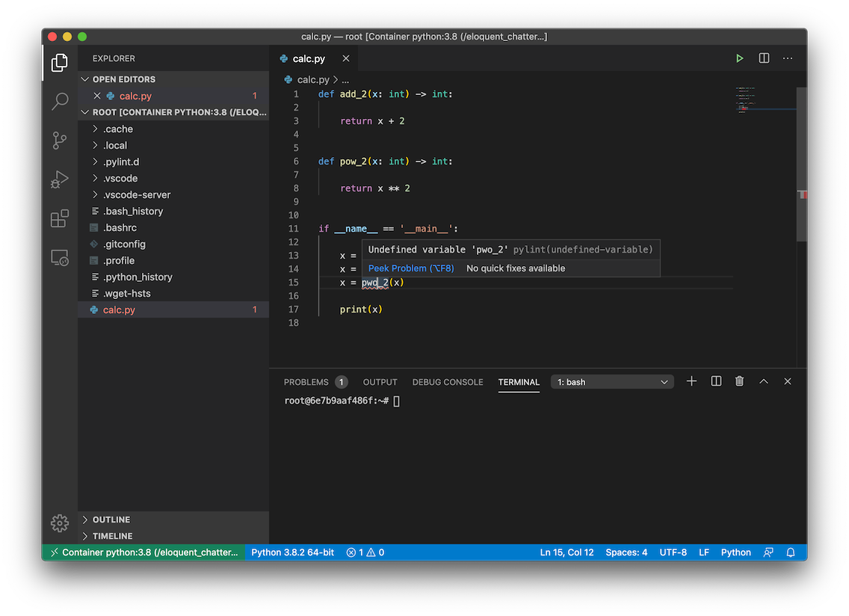Create a new terminal with the plus icon

click(691, 381)
